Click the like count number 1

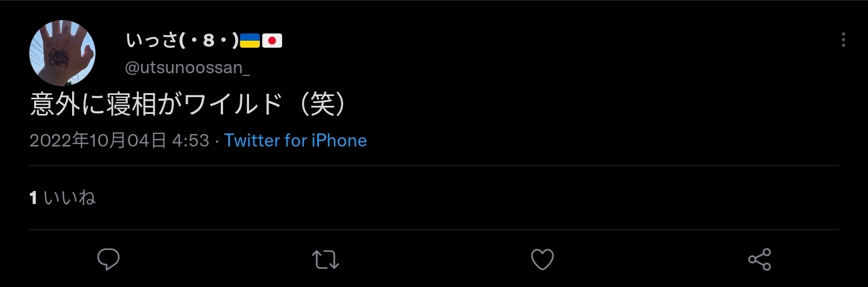(x=34, y=197)
